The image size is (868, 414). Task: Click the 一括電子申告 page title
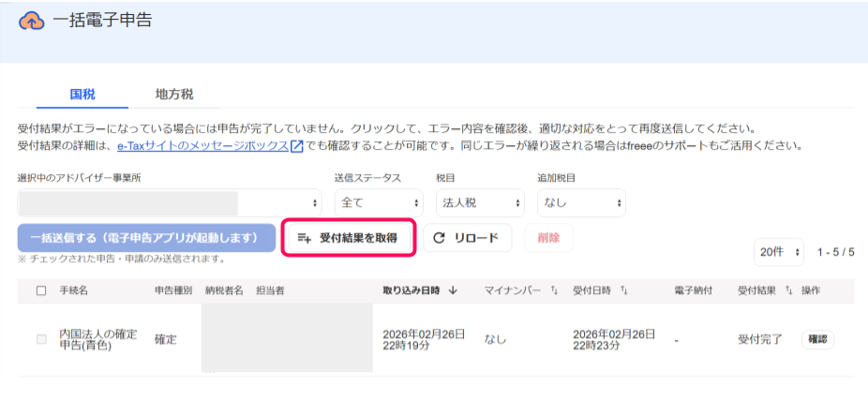coord(102,21)
